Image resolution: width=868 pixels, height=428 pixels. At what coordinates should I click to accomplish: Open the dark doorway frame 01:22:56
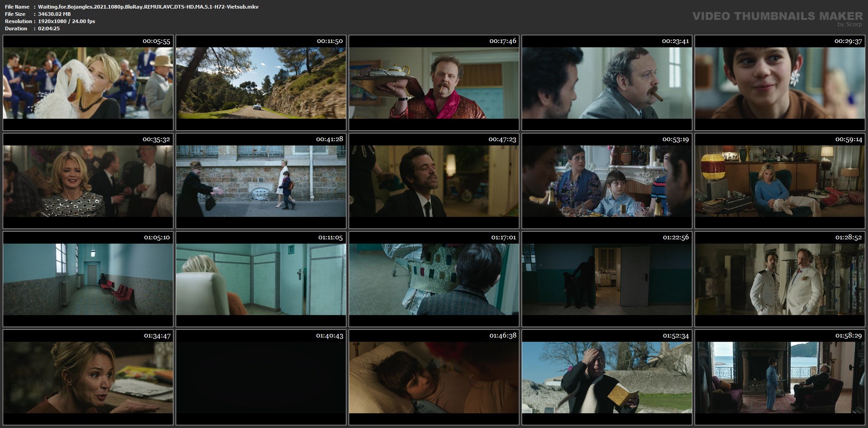click(607, 279)
